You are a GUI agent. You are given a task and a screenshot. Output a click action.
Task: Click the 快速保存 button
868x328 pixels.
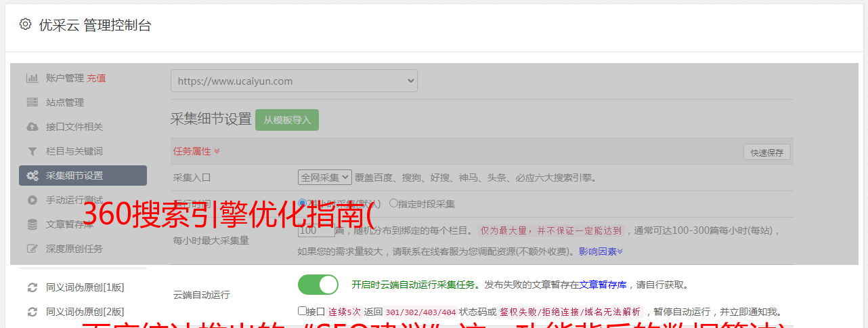pos(766,152)
